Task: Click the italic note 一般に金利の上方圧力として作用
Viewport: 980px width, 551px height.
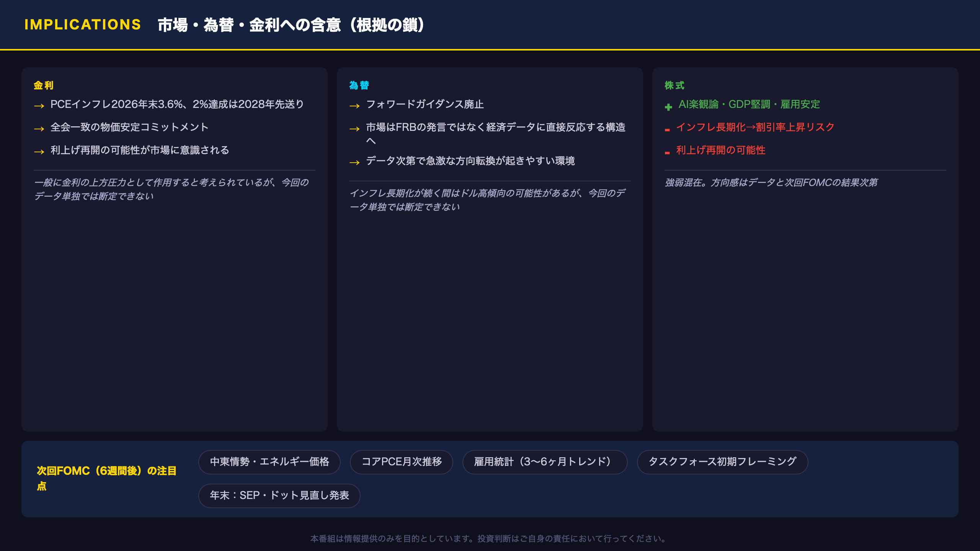Action: (x=171, y=189)
